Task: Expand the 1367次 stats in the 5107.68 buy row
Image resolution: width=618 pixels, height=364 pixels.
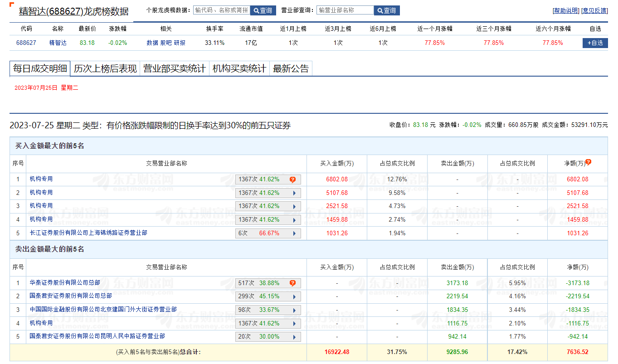Action: point(294,193)
